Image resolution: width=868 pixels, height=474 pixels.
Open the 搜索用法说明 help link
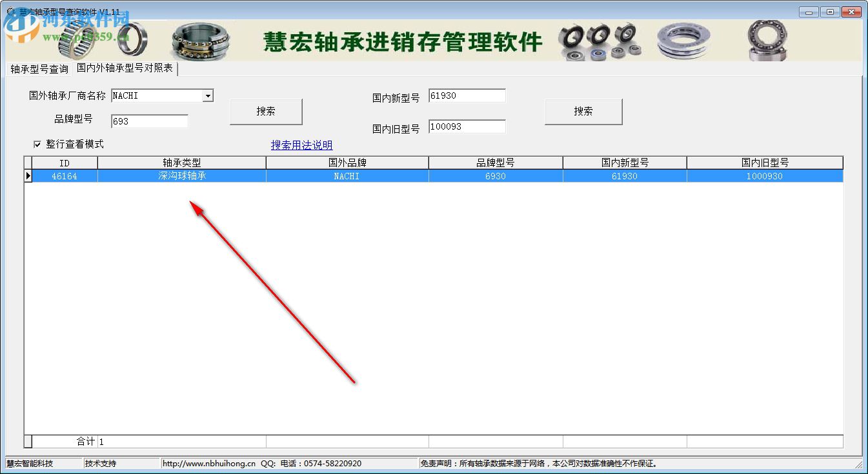point(301,145)
